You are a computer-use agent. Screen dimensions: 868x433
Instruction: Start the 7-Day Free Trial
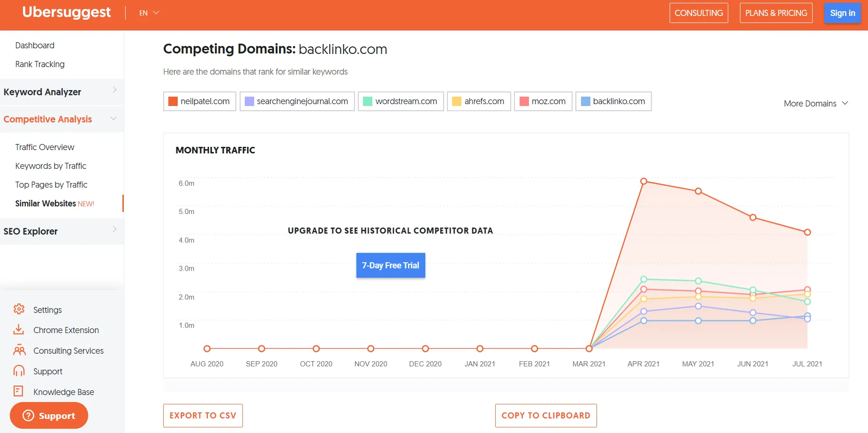click(x=390, y=266)
